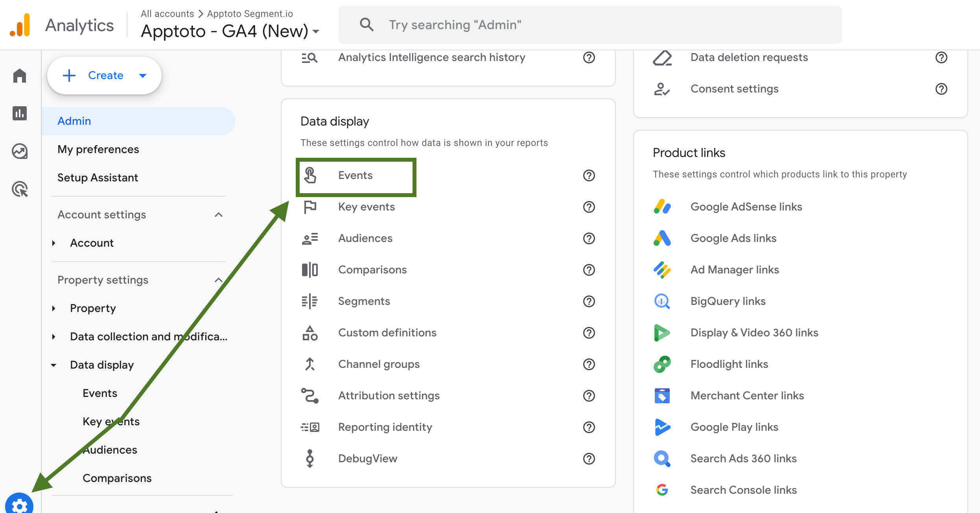Select Events under Data display in sidebar
Screen dimensions: 980x513
click(100, 393)
